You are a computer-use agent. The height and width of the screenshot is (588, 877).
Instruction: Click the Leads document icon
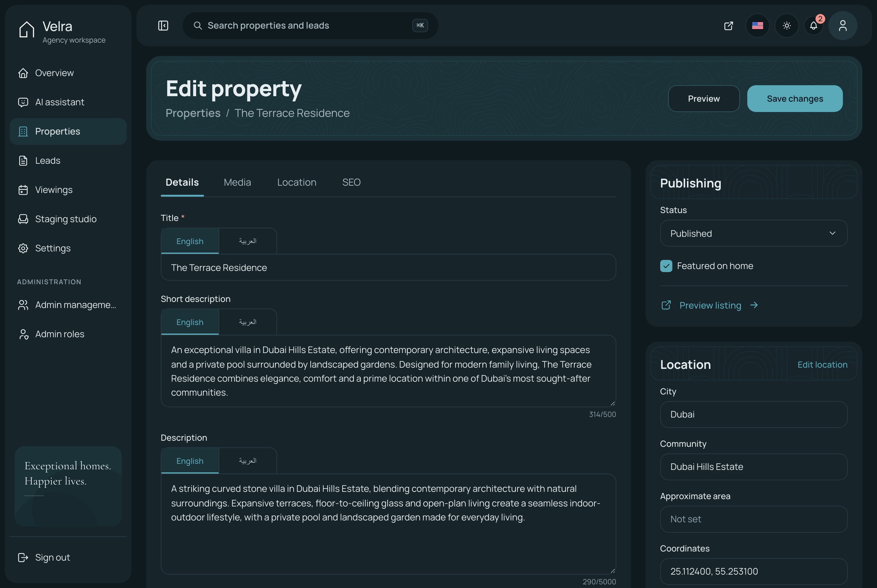(x=23, y=160)
